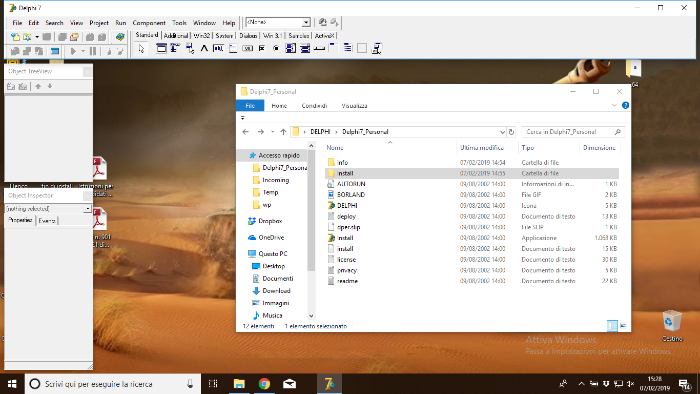
Task: Go up one folder level in Explorer
Action: pos(283,132)
